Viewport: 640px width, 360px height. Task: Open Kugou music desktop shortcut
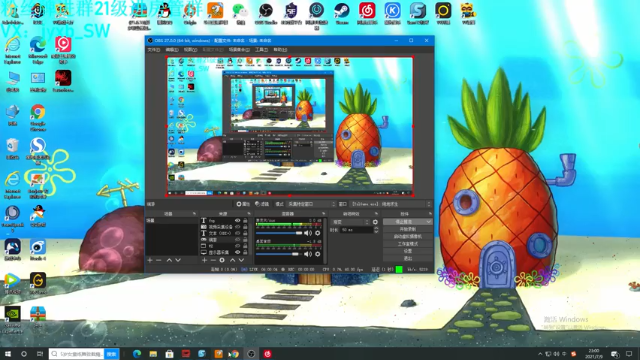392,13
